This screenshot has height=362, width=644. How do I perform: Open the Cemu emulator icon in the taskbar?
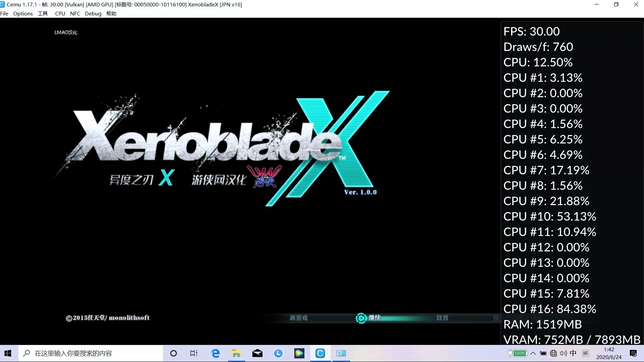click(x=320, y=353)
